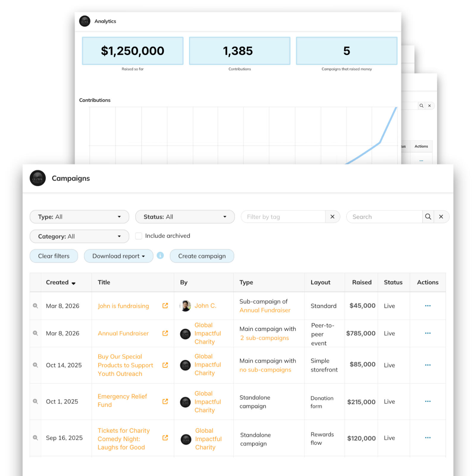Screen dimensions: 476x476
Task: Open the Status: All dropdown
Action: (x=185, y=217)
